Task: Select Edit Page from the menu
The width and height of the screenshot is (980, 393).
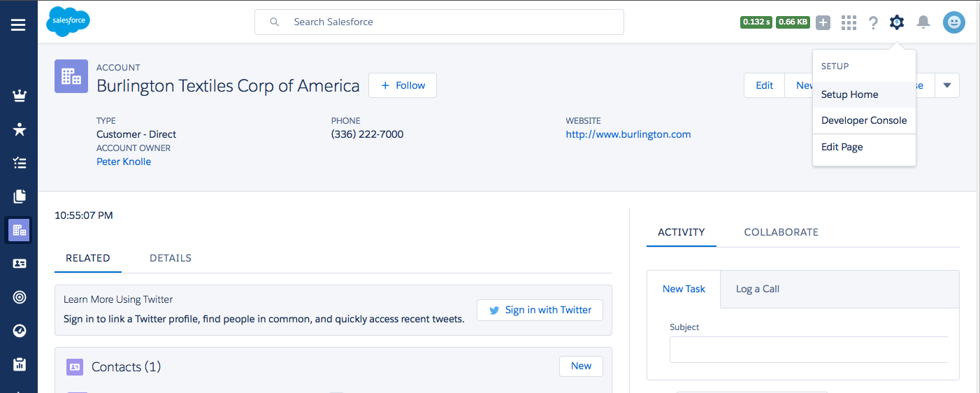Action: pyautogui.click(x=864, y=147)
